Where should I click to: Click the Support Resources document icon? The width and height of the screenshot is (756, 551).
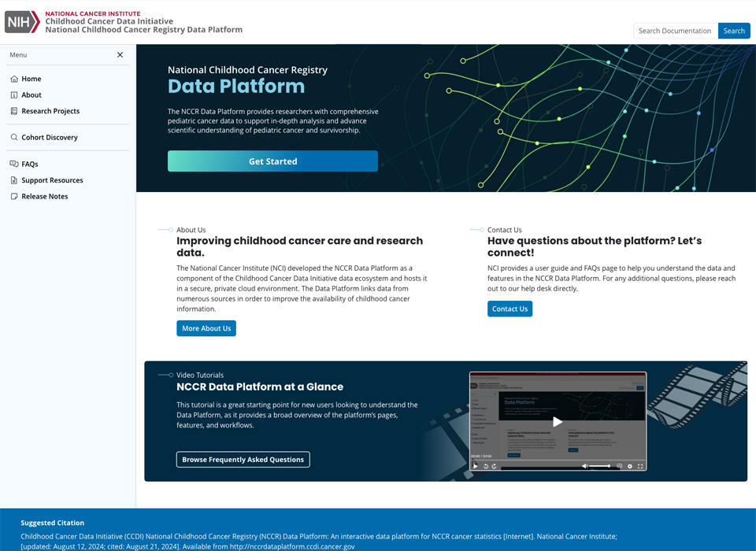click(14, 180)
